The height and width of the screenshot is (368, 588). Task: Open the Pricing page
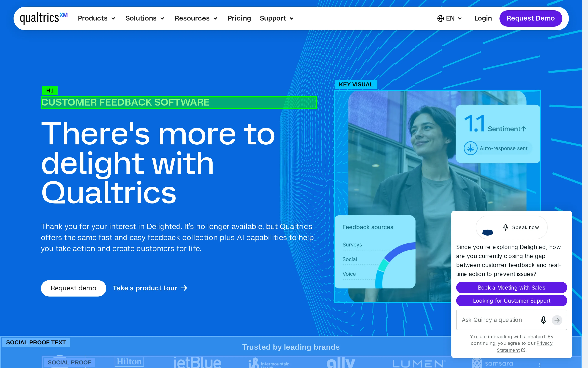pyautogui.click(x=239, y=18)
